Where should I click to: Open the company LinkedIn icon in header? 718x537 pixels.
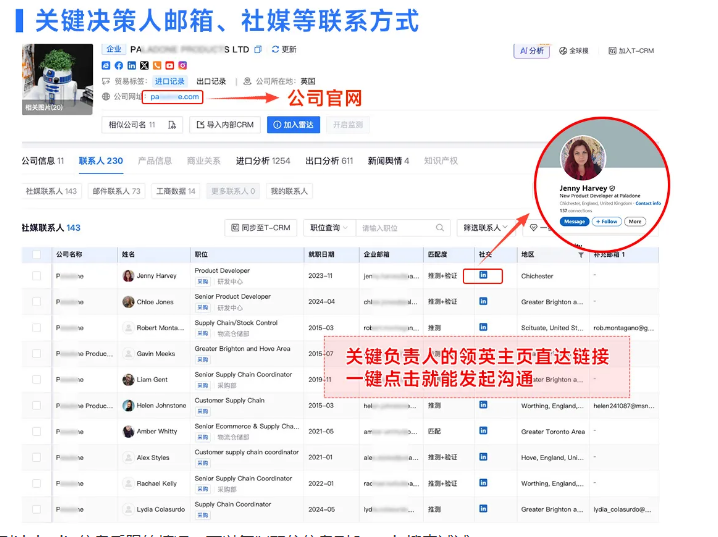[x=131, y=65]
